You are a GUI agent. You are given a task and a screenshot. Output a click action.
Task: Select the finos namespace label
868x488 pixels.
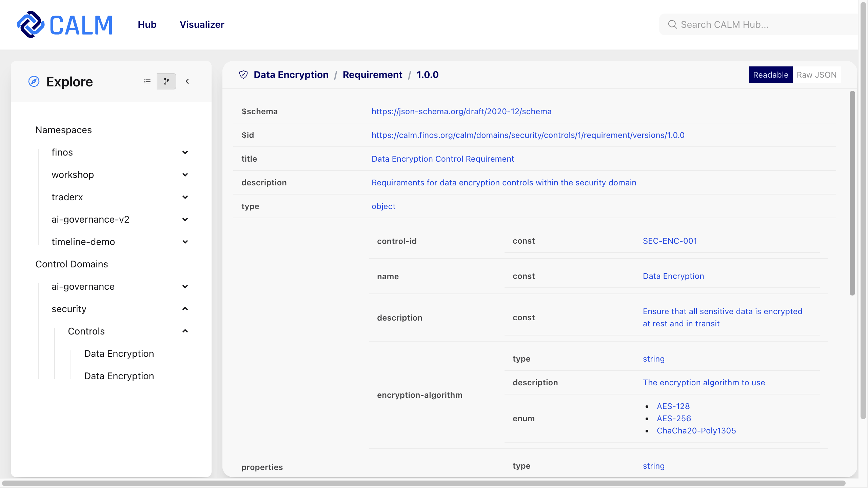[62, 152]
